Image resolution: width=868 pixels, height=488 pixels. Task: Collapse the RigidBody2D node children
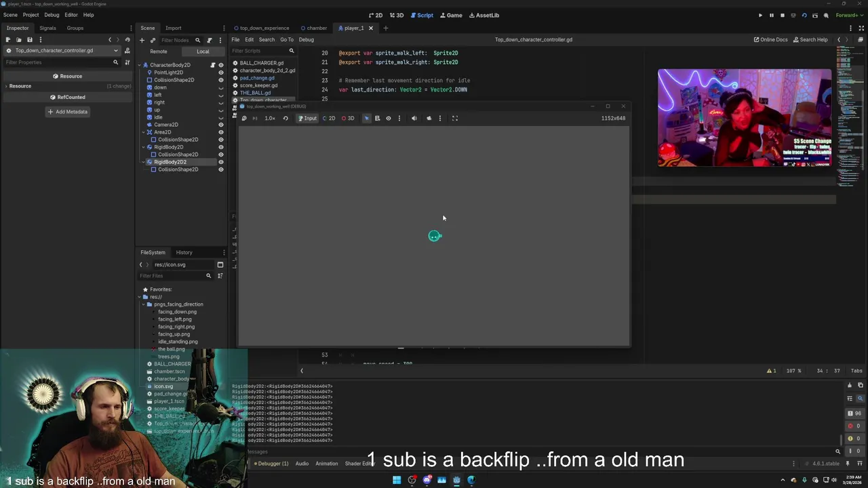(144, 147)
